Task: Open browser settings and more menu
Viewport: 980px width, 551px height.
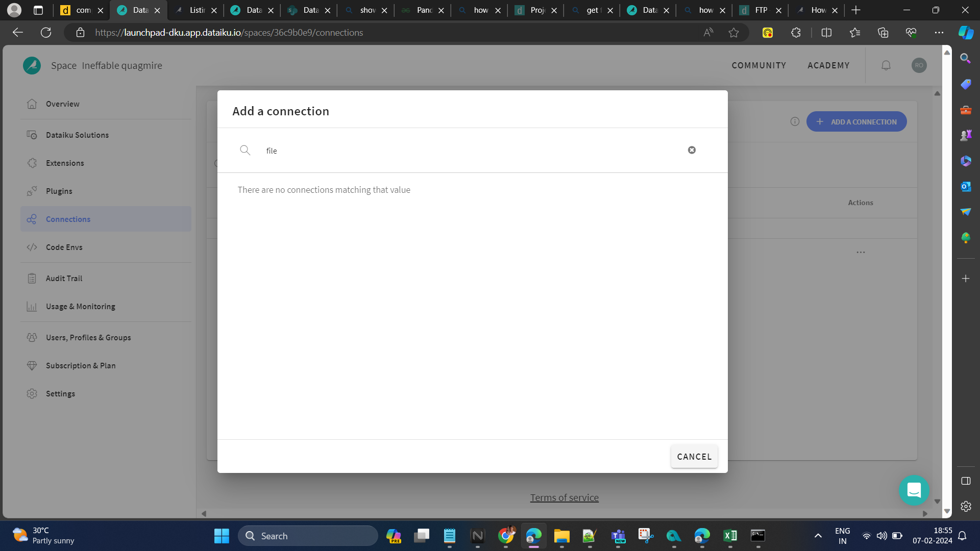Action: pos(939,33)
